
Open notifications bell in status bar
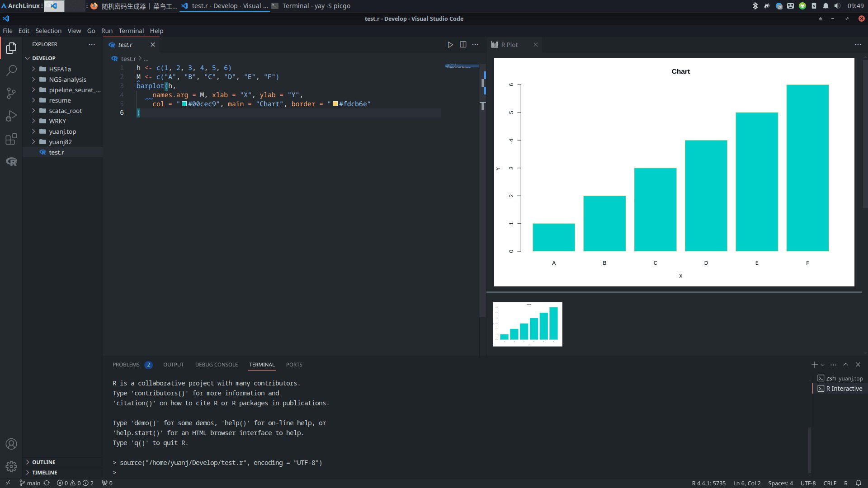pyautogui.click(x=859, y=483)
